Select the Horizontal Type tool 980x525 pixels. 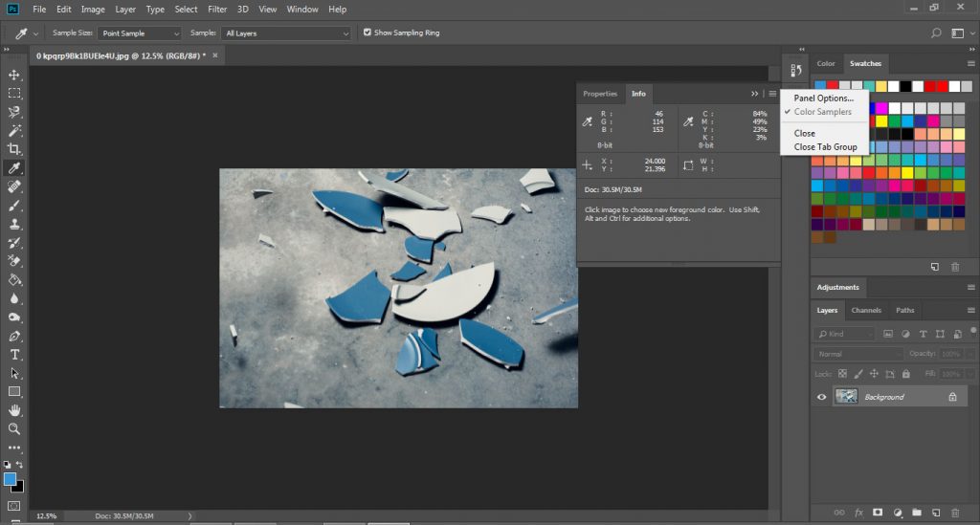(14, 354)
